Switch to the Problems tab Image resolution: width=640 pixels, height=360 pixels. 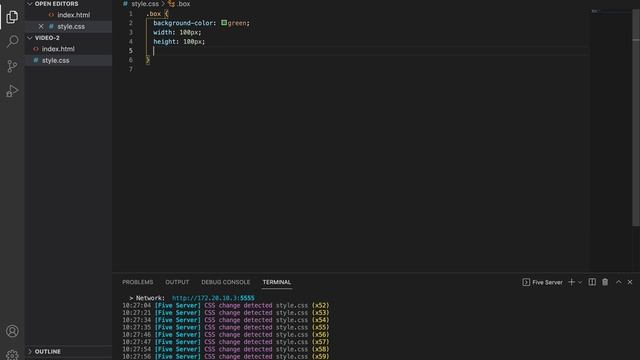click(138, 282)
